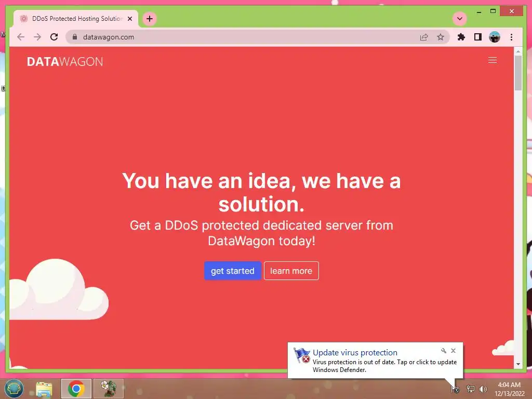The width and height of the screenshot is (532, 399).
Task: Toggle Chrome side panel
Action: point(478,37)
